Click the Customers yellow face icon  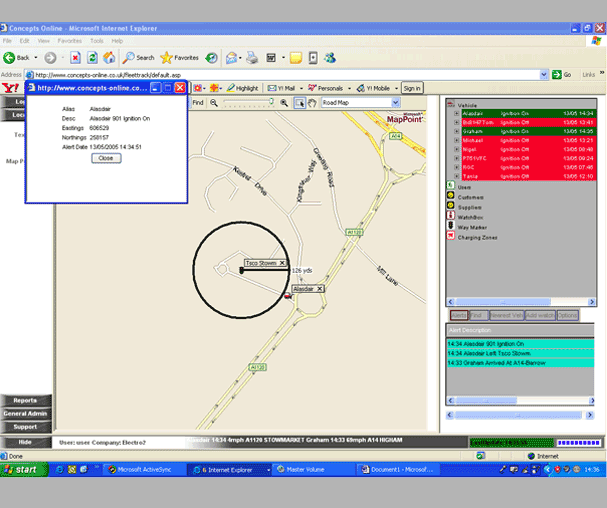(450, 196)
